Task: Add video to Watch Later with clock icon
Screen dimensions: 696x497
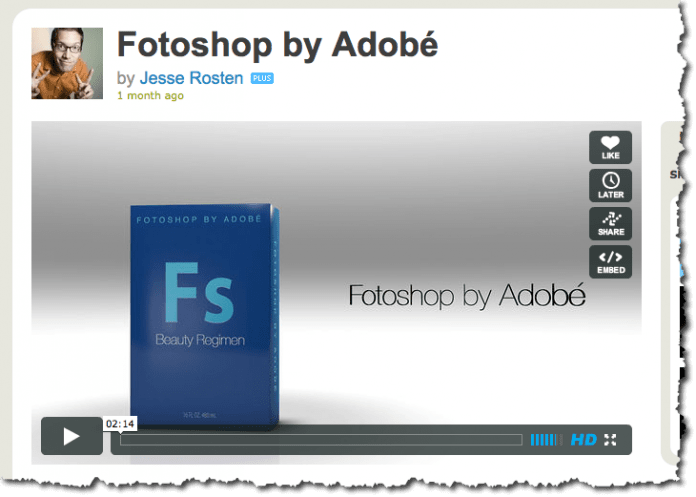Action: point(610,186)
